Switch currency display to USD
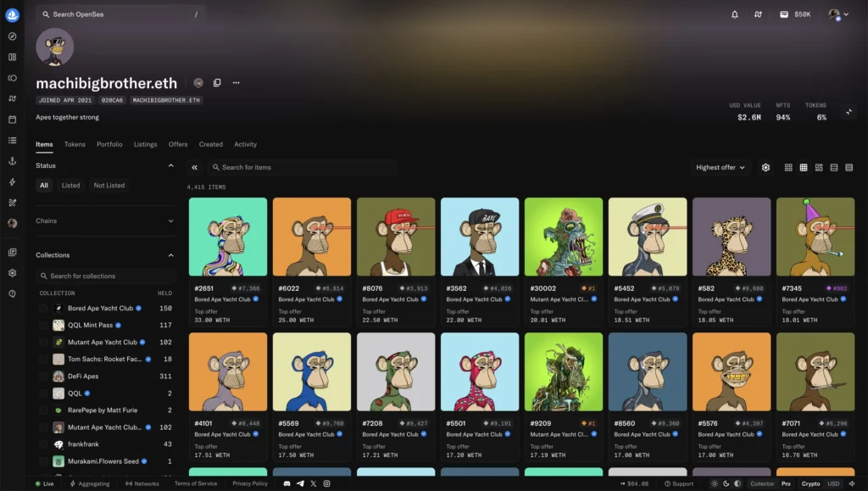 click(x=833, y=483)
